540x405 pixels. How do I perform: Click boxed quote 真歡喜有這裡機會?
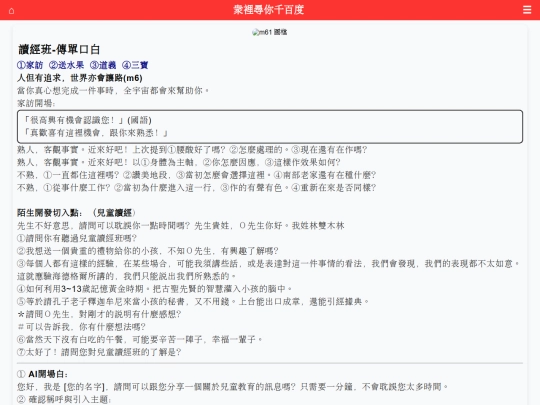(96, 133)
